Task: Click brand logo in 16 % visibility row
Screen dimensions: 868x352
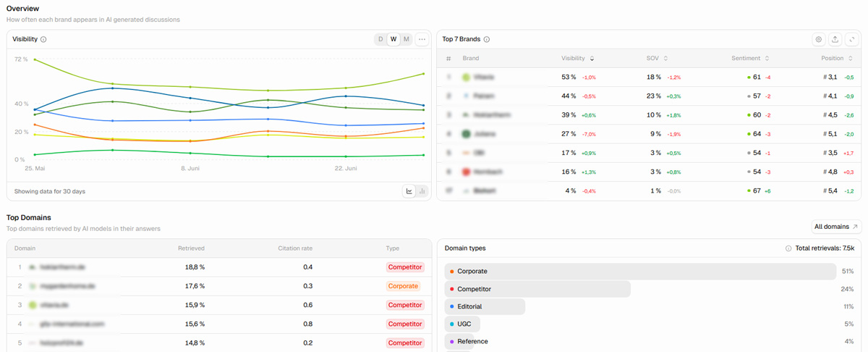Action: (x=467, y=172)
